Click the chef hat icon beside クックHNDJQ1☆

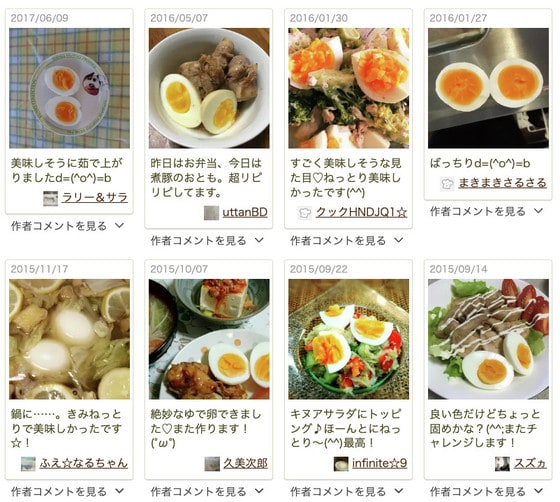pyautogui.click(x=305, y=213)
